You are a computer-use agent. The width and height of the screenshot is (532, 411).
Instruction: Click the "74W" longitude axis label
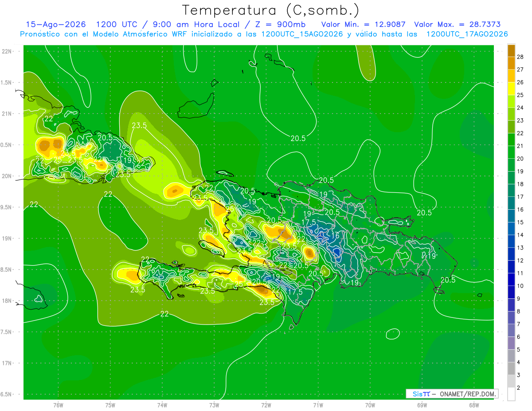162,405
